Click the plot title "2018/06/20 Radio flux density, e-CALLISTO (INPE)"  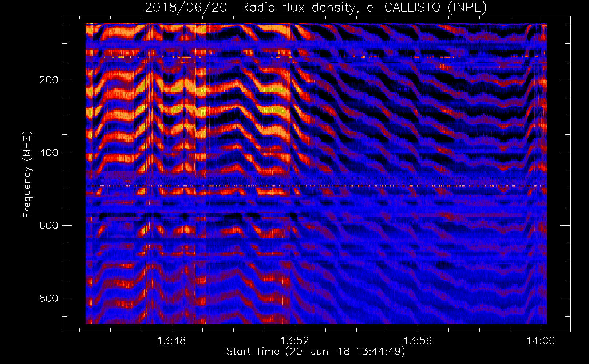[316, 7]
